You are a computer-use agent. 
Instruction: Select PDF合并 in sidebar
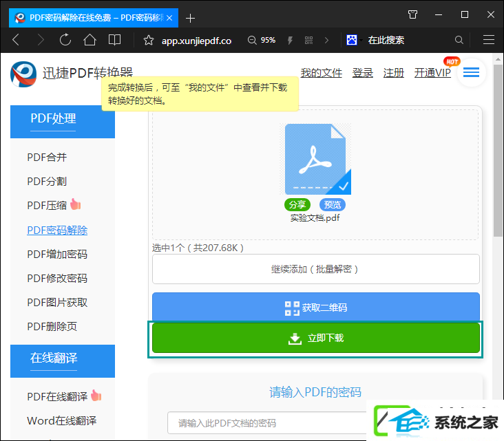[47, 158]
